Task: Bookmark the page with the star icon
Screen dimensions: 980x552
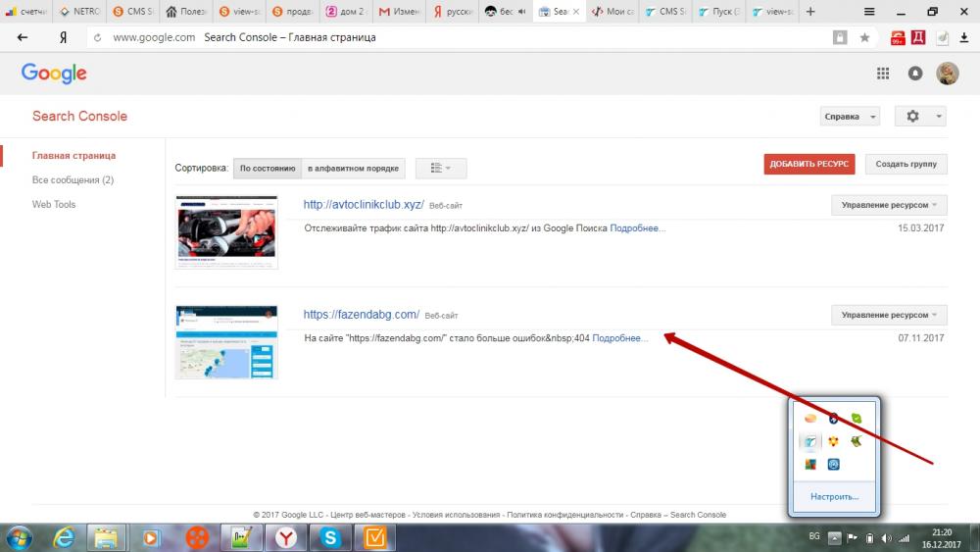Action: pos(864,37)
